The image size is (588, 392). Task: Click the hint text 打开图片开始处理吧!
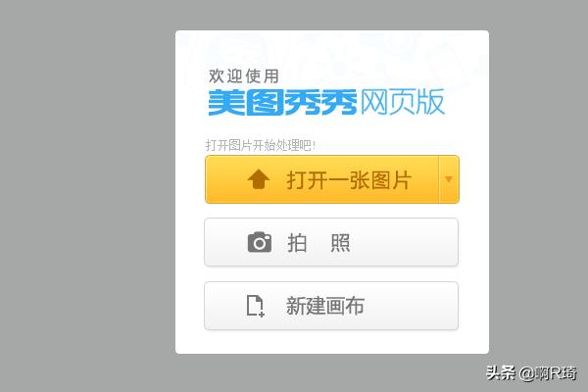tap(261, 145)
